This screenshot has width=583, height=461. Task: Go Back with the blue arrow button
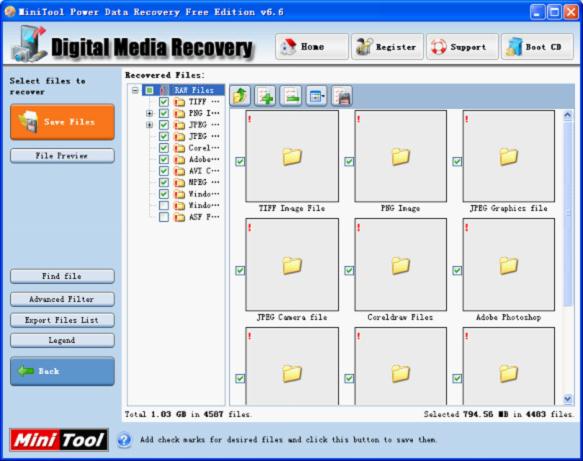62,371
